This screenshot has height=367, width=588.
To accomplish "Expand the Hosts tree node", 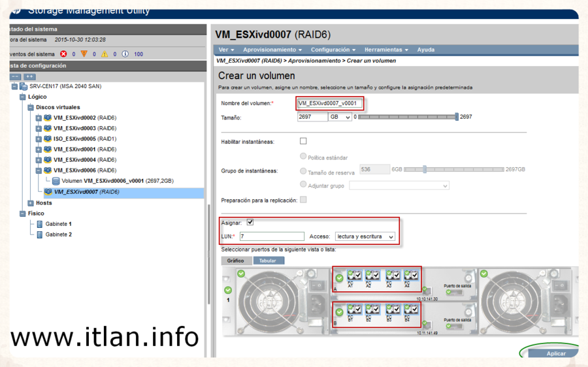I will coord(31,203).
